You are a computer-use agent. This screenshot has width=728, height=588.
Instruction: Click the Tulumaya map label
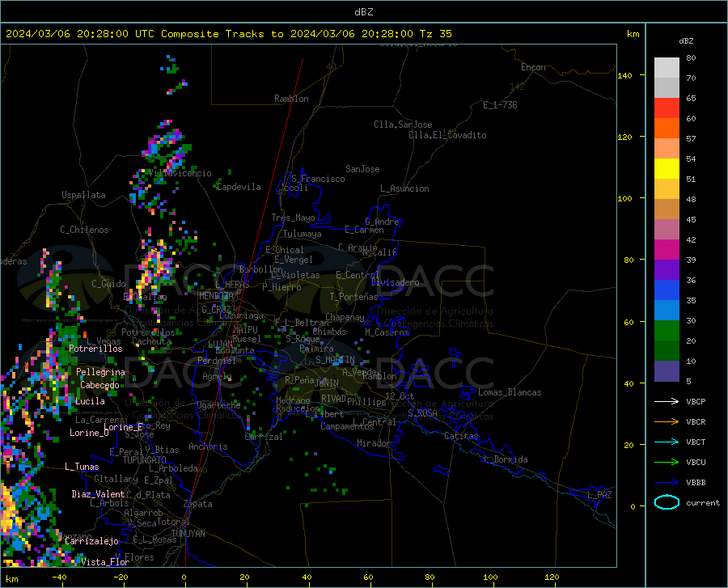point(303,234)
